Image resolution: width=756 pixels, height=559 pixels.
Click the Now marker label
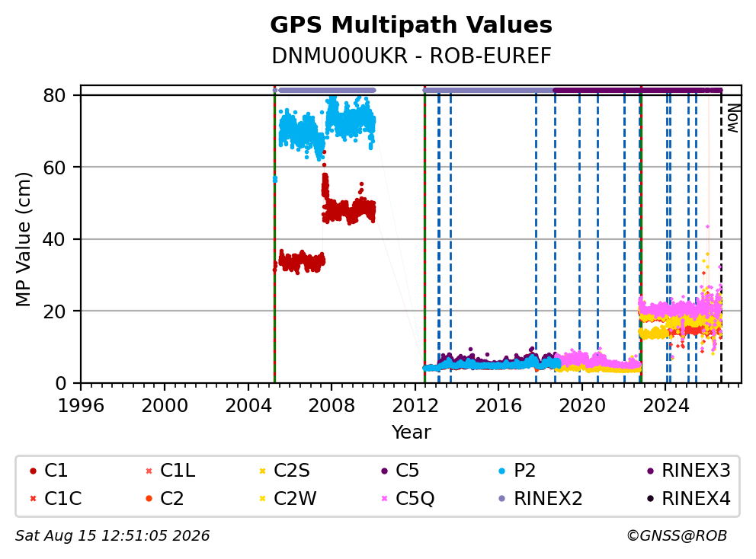(x=733, y=118)
